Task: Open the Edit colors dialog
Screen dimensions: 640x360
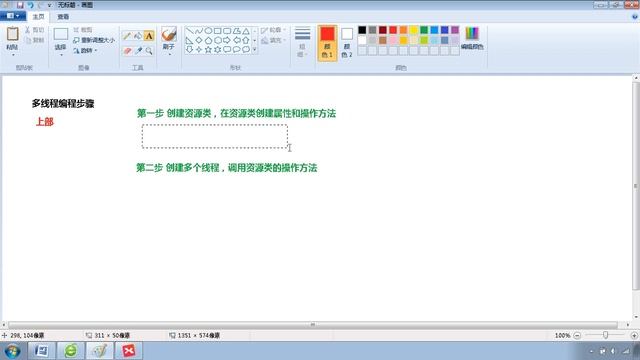Action: (472, 38)
